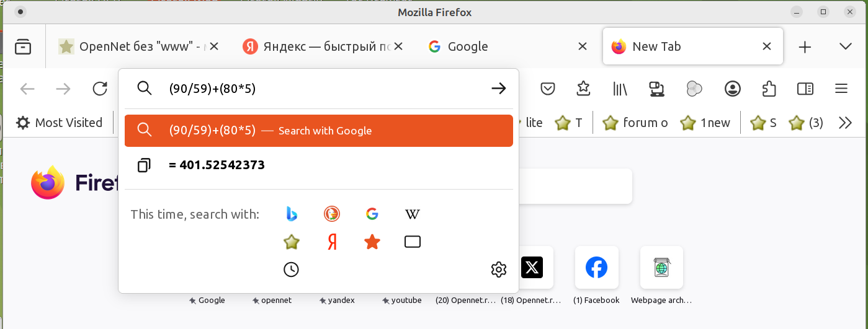Save page to Pocket

tap(548, 89)
